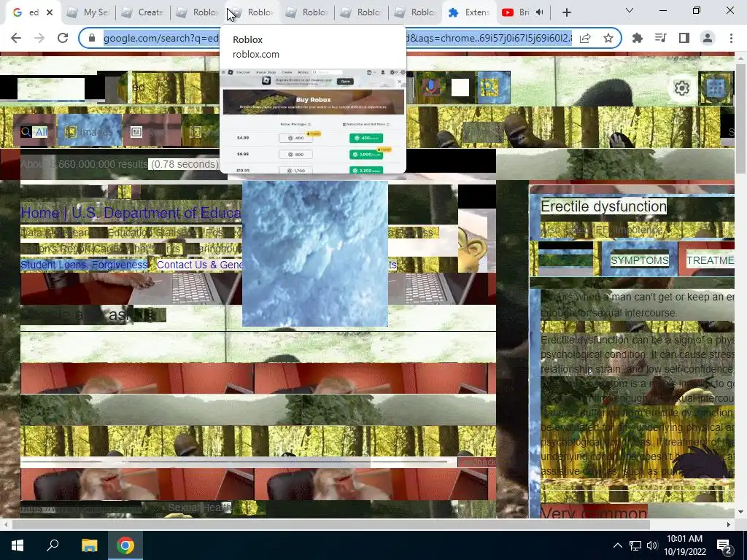Select the SYMPTOMS tab in knowledge panel

[639, 260]
